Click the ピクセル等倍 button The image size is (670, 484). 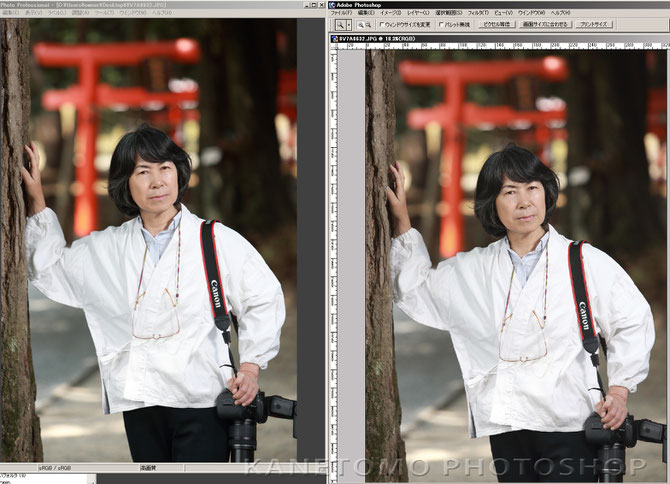point(497,24)
